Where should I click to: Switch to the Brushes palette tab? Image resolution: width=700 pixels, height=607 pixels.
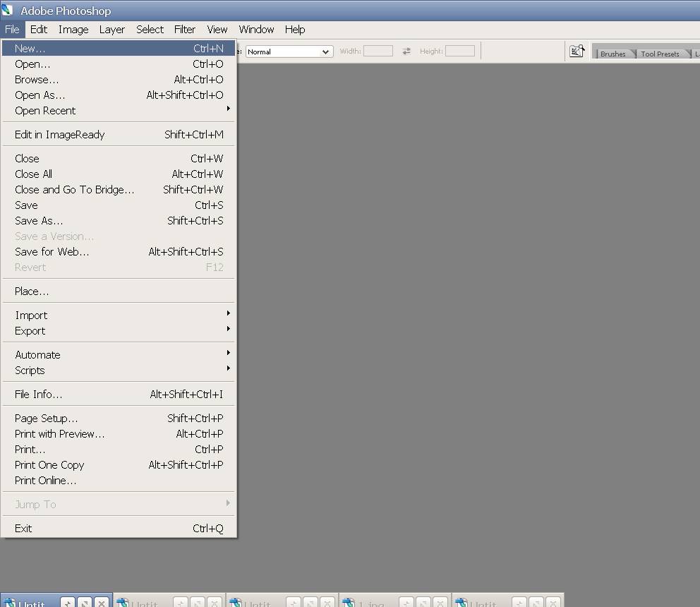[x=613, y=54]
